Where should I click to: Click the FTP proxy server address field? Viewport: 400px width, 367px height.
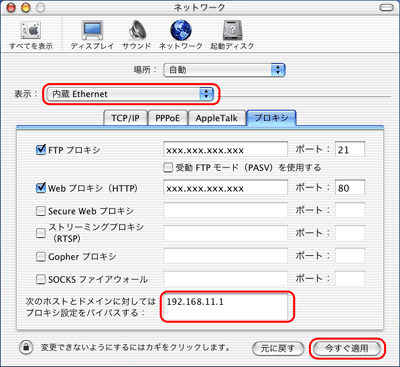pos(225,149)
